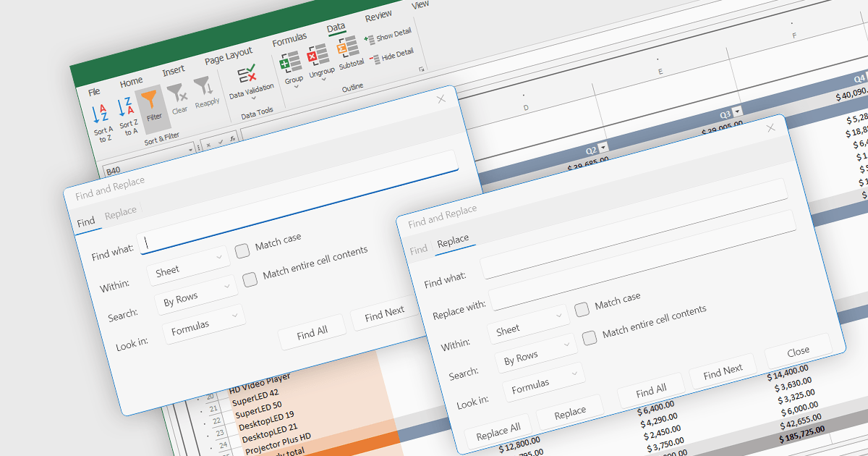
Task: Click the Group rows icon
Action: tap(292, 64)
